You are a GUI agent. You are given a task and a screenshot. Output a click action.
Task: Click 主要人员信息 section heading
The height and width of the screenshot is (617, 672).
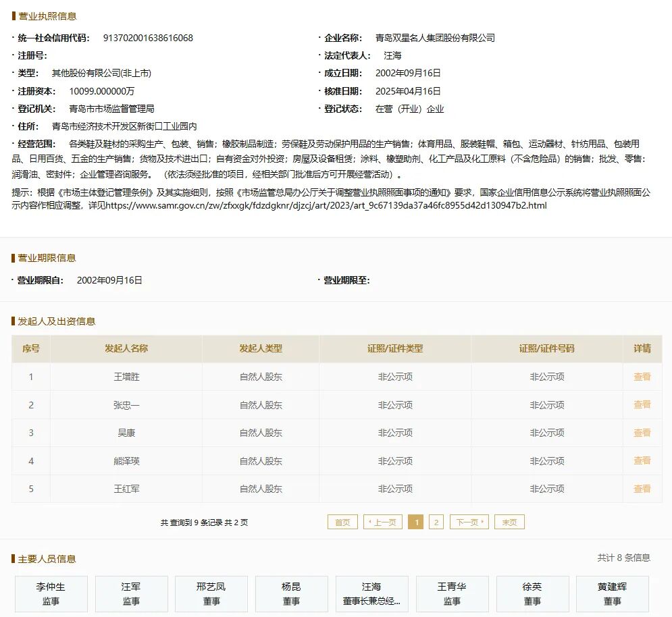point(47,559)
